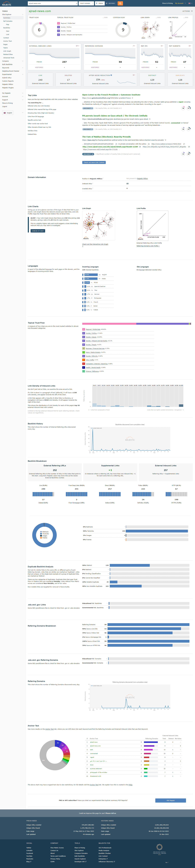
Task: Open the Flow Metric Scores footer link
Action: coord(57,848)
